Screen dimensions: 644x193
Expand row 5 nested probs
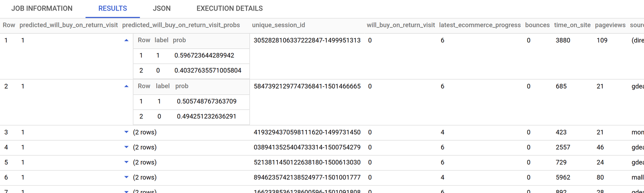(126, 162)
